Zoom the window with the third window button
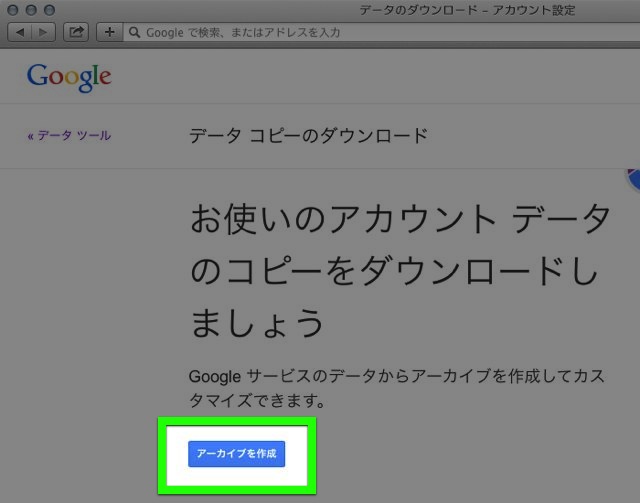This screenshot has width=640, height=503. [49, 10]
